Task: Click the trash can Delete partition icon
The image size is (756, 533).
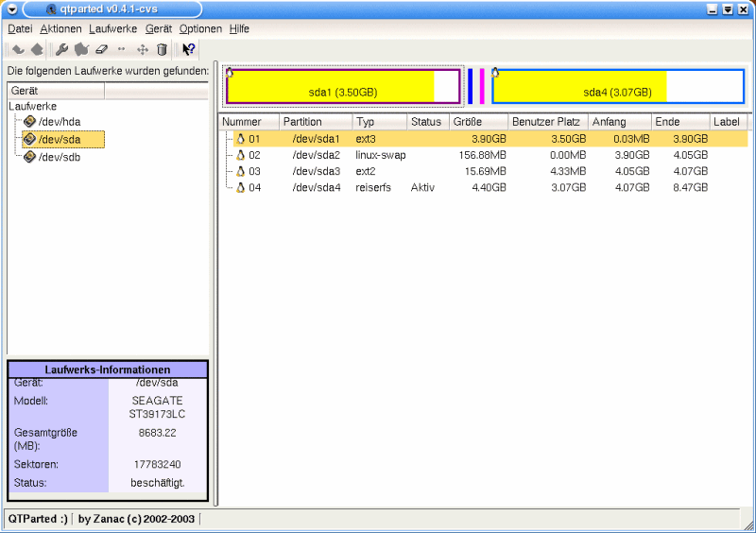Action: (x=162, y=49)
